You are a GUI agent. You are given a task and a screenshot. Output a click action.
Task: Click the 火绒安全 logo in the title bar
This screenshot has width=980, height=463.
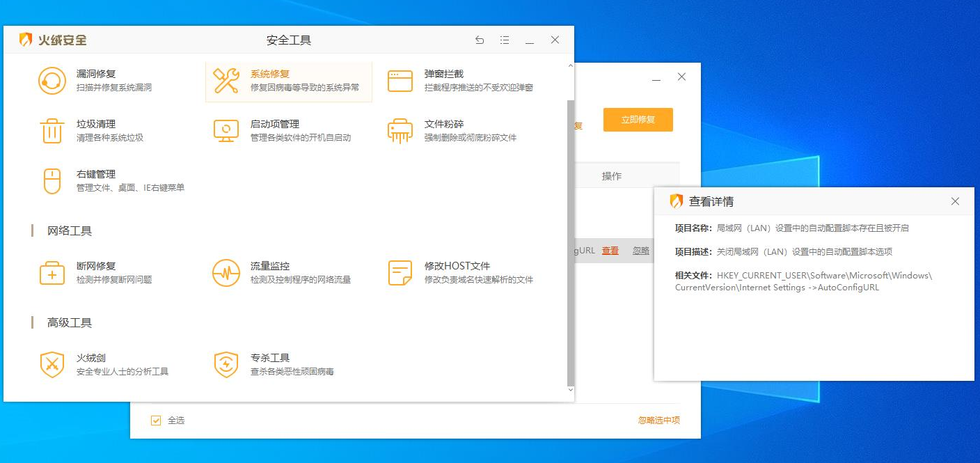53,40
